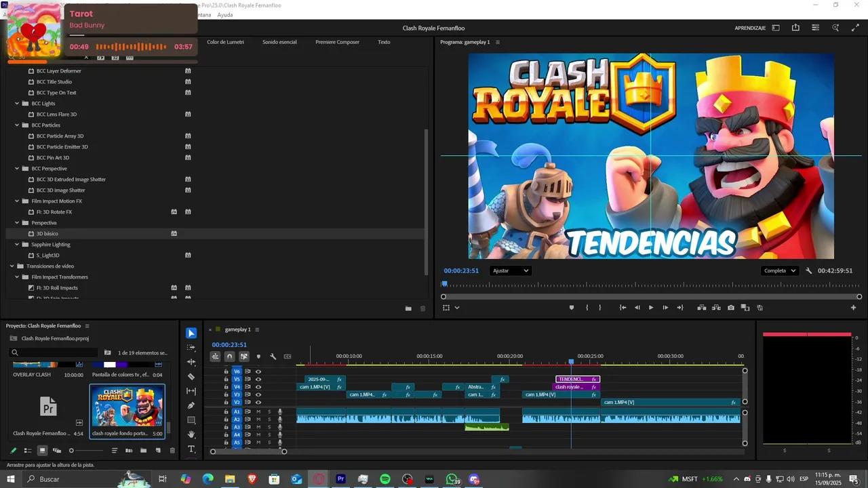The height and width of the screenshot is (488, 868).
Task: Select the BCC Lens Flare 3D effect
Action: tap(56, 115)
